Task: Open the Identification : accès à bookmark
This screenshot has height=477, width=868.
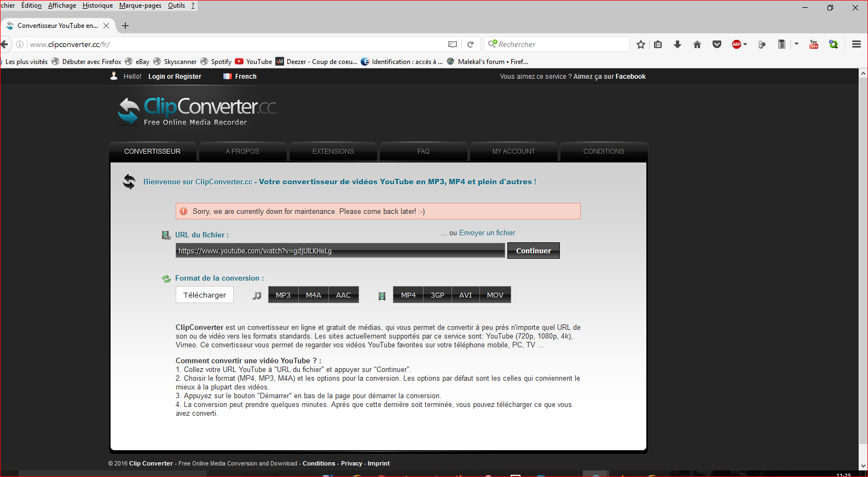Action: (x=402, y=62)
